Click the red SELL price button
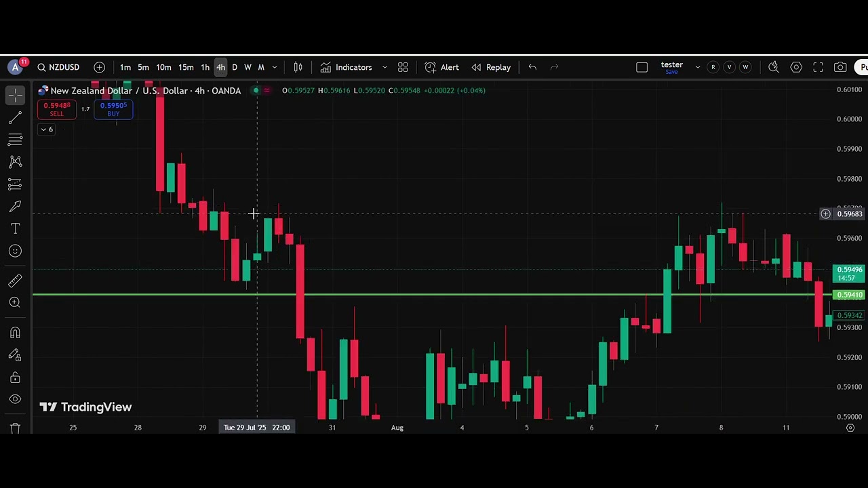Viewport: 868px width, 488px height. click(x=56, y=109)
